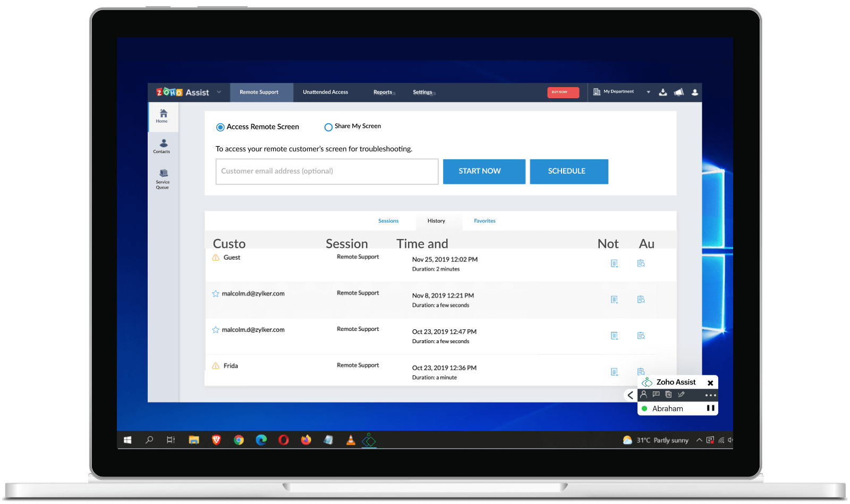Screen dimensions: 850x504
Task: Open the announcements megaphone icon
Action: click(x=679, y=92)
